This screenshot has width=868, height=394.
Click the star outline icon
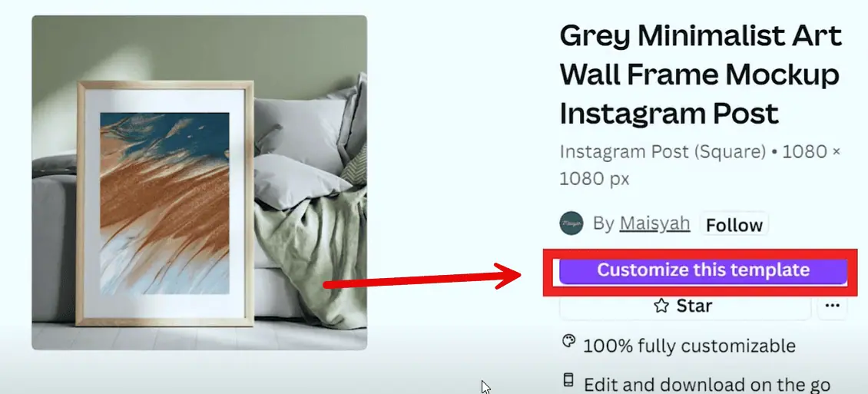point(661,306)
